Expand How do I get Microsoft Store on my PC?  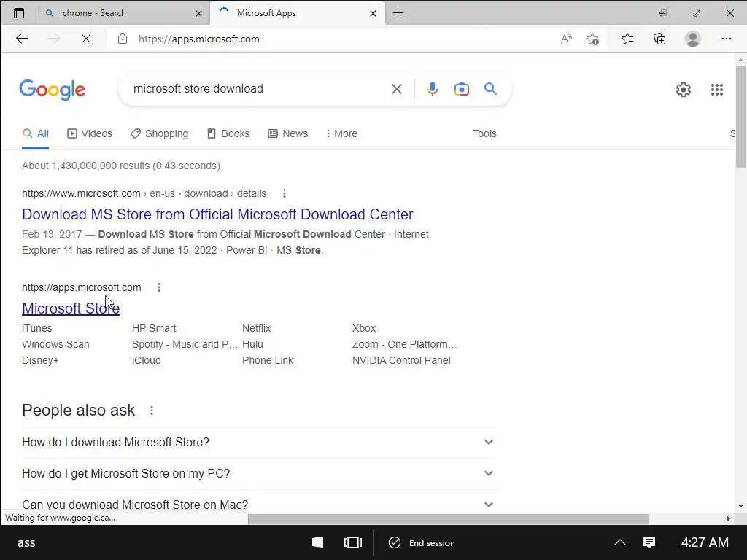point(259,473)
